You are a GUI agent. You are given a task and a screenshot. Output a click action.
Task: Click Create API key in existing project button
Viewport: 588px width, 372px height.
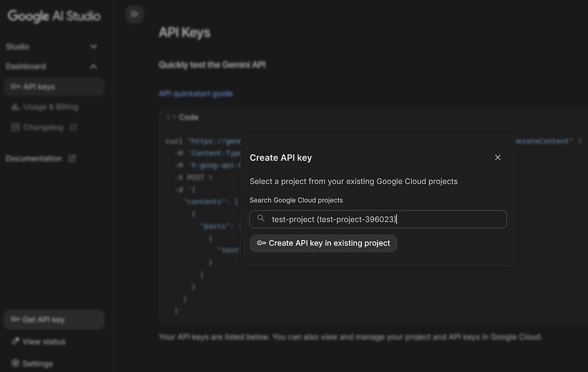[x=323, y=243]
